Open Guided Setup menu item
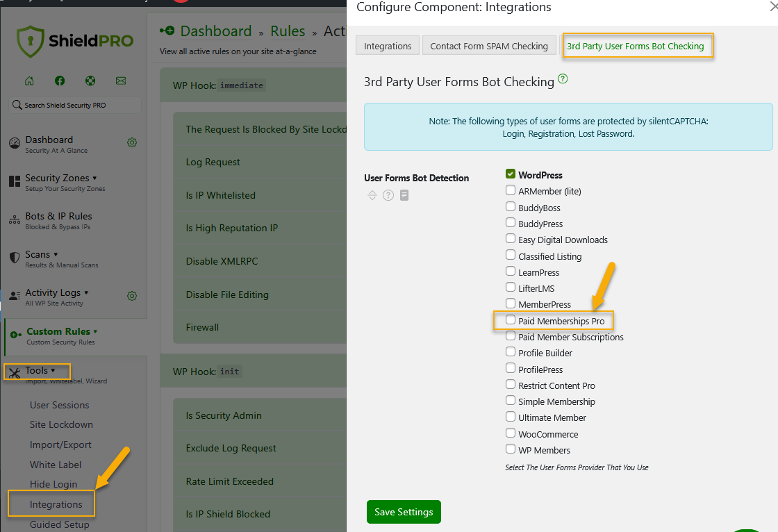The height and width of the screenshot is (532, 778). (x=60, y=524)
